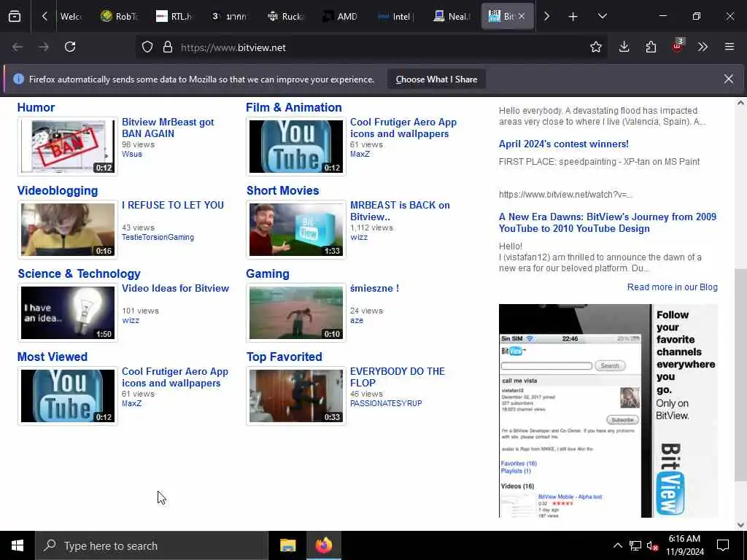Expand the list all tabs dropdown
747x560 pixels.
(x=602, y=16)
